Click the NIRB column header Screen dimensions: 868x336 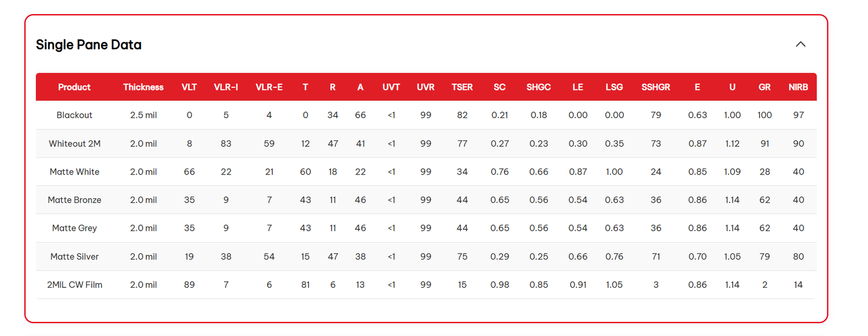pos(798,87)
